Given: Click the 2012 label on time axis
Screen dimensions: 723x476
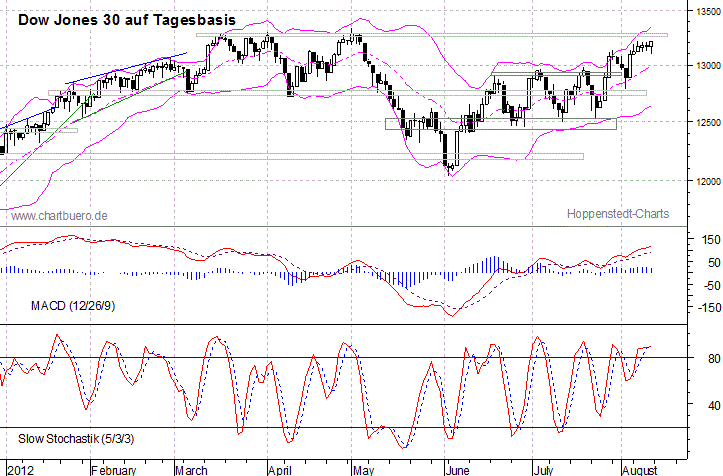Looking at the screenshot, I should (x=21, y=470).
